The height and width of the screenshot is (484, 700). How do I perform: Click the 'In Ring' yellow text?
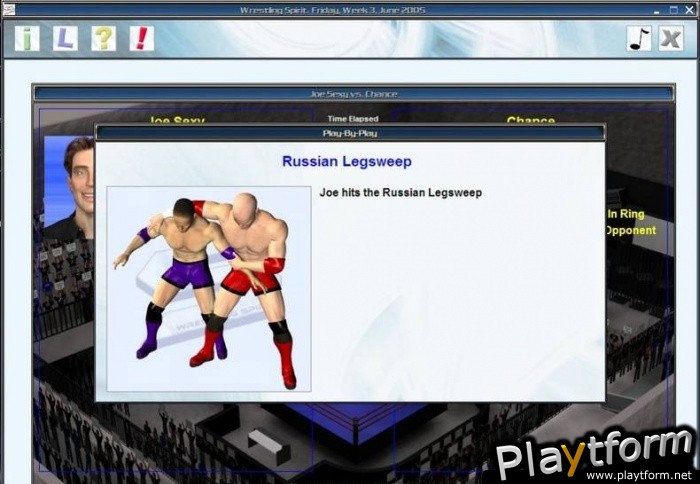coord(625,214)
